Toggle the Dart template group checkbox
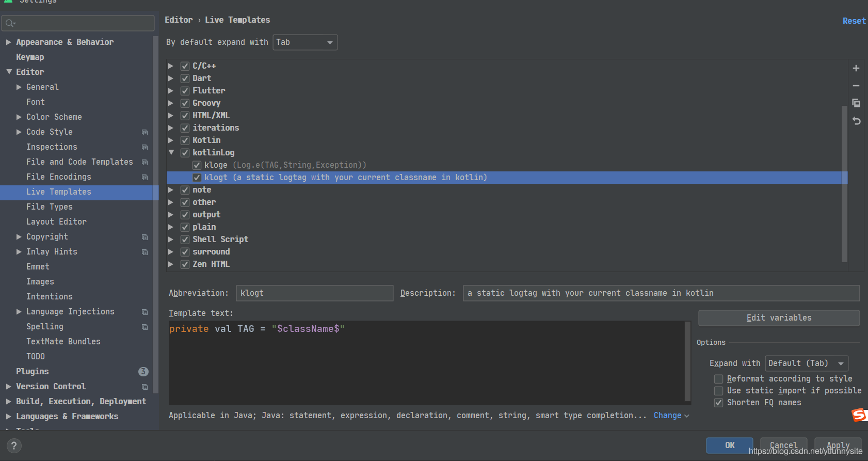The height and width of the screenshot is (461, 868). click(x=185, y=78)
